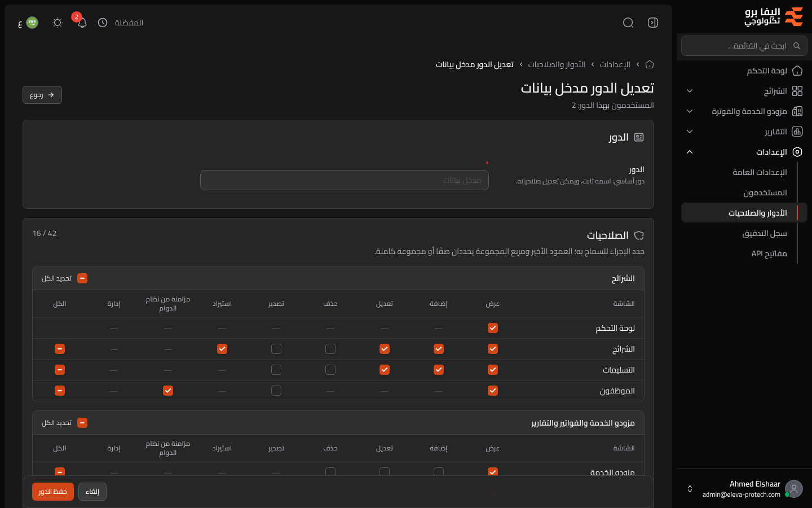Click the shield icon next to the الصلاحيات heading

(x=639, y=235)
